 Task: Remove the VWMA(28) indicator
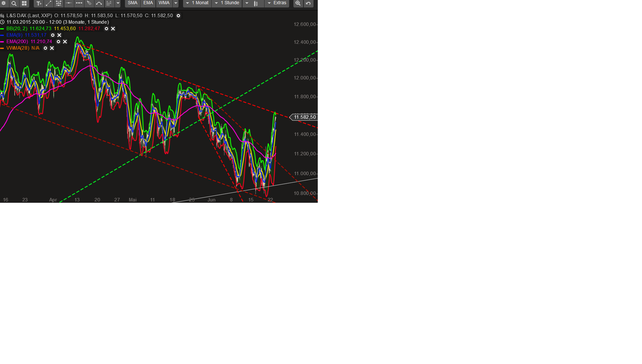pyautogui.click(x=52, y=48)
